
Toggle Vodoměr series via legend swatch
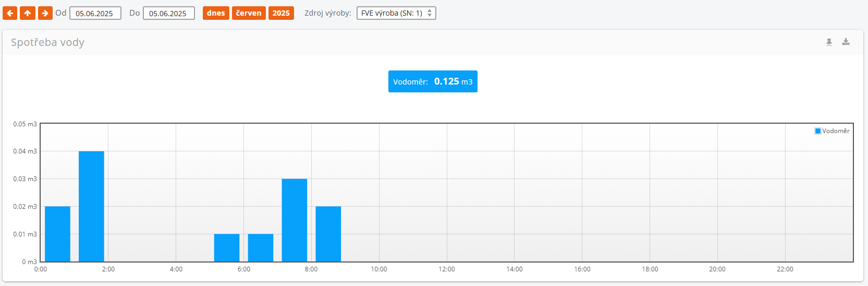pos(817,131)
